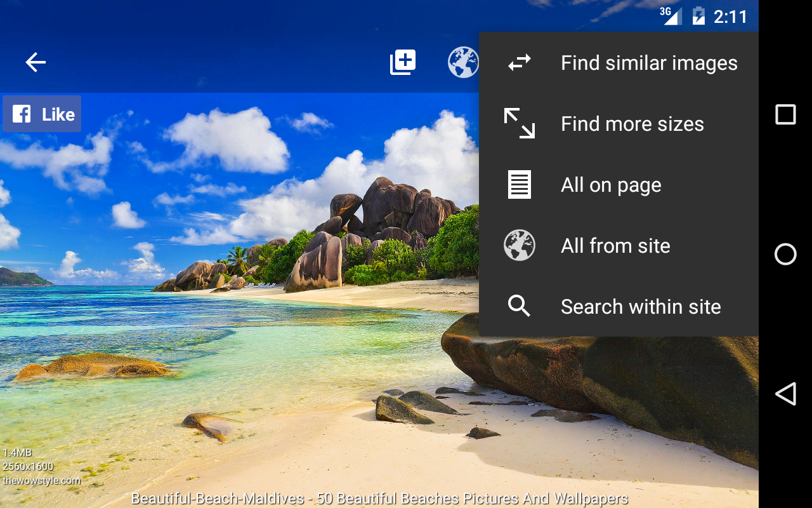Tap the 2:11 clock in status bar

731,17
